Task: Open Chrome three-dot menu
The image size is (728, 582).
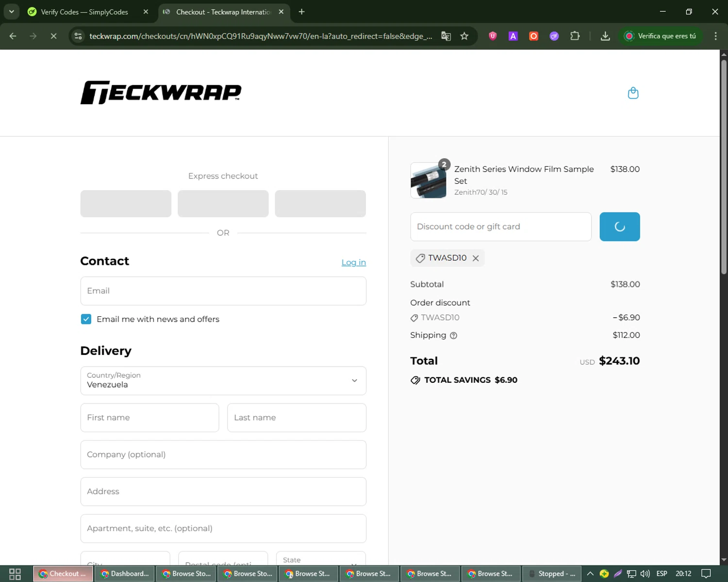Action: pyautogui.click(x=715, y=36)
